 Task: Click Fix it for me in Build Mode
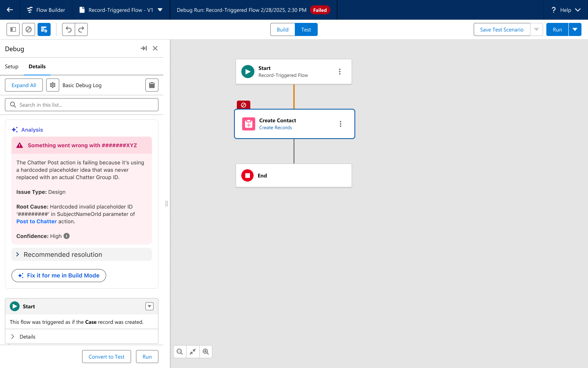coord(59,276)
